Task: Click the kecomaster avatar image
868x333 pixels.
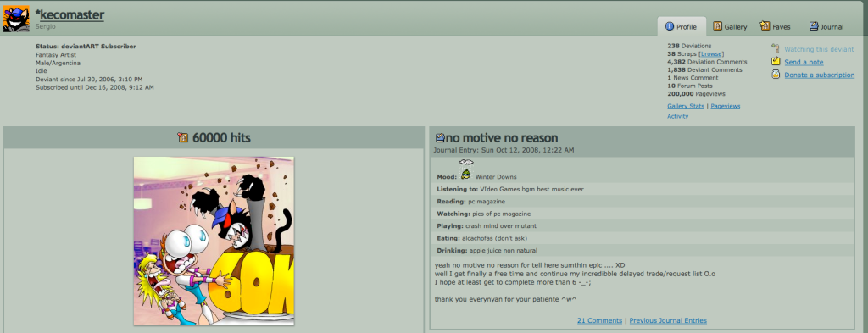Action: tap(16, 19)
